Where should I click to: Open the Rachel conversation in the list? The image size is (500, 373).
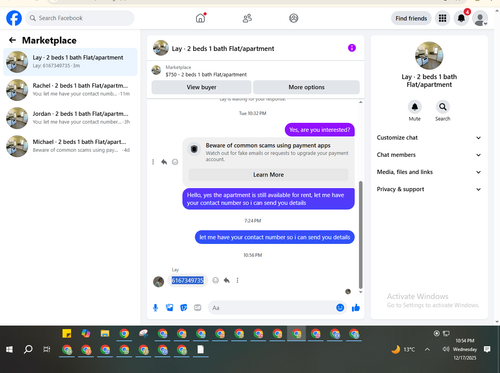(70, 90)
